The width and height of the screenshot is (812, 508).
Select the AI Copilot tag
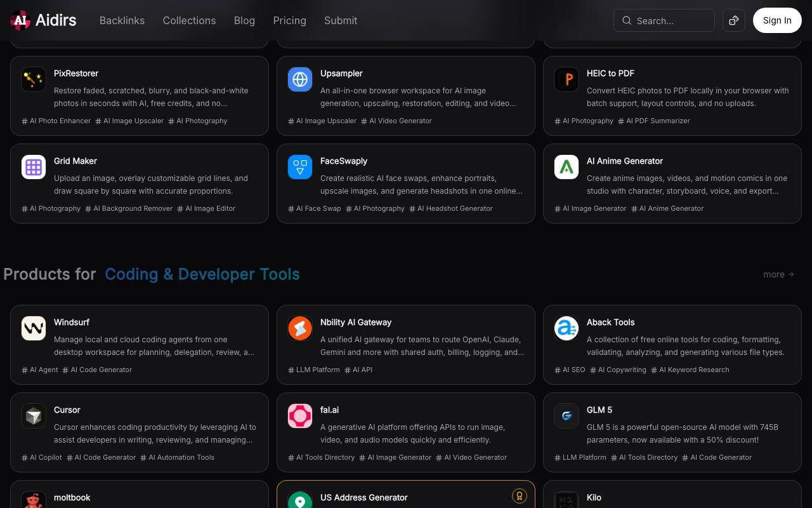pyautogui.click(x=42, y=457)
